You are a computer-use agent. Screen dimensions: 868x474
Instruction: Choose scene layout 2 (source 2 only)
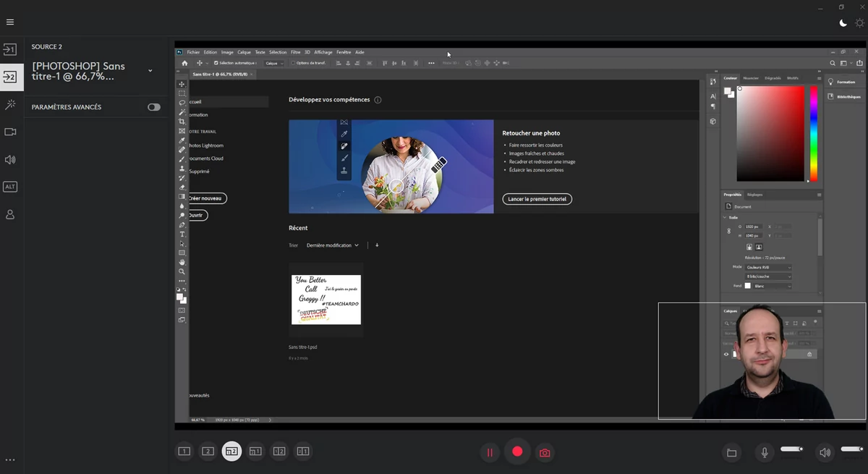click(x=208, y=452)
